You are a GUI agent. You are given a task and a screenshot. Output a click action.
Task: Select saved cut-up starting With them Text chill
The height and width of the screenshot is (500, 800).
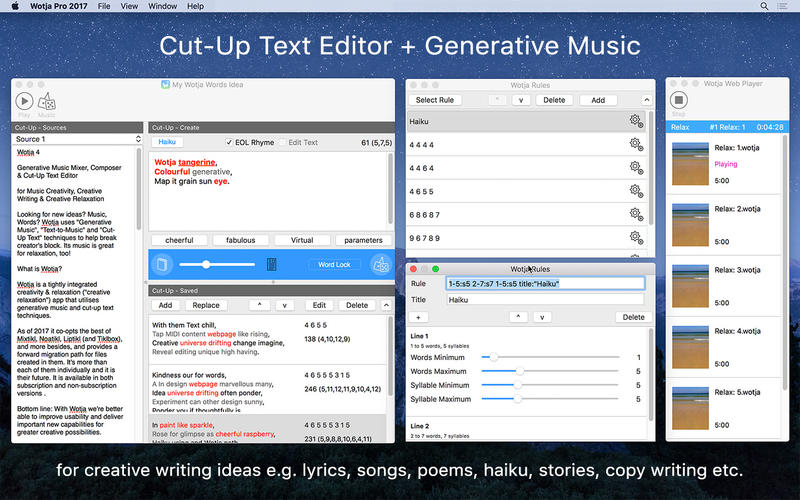tap(268, 339)
